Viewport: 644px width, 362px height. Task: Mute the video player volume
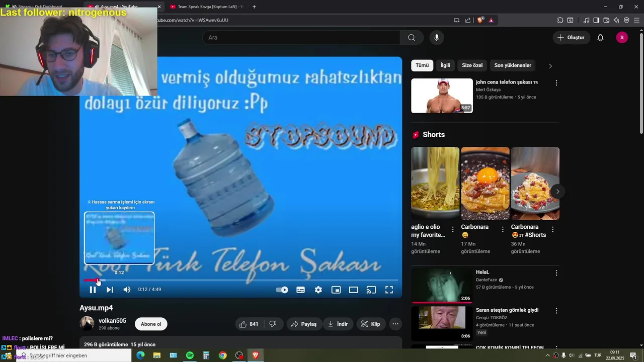pyautogui.click(x=127, y=290)
